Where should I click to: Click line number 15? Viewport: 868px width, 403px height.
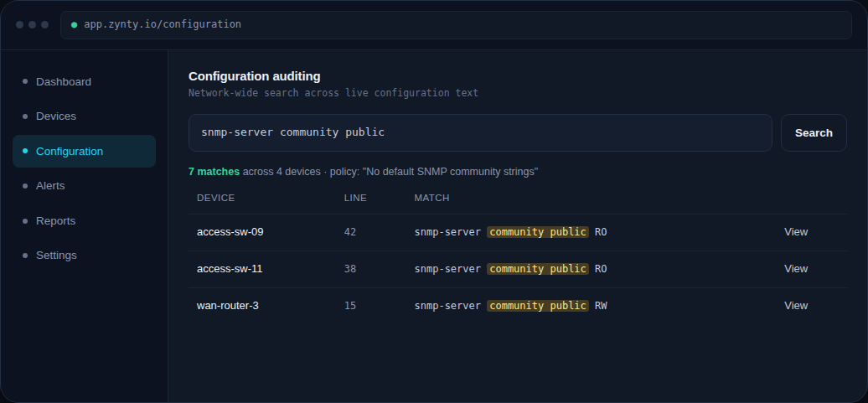click(x=350, y=306)
